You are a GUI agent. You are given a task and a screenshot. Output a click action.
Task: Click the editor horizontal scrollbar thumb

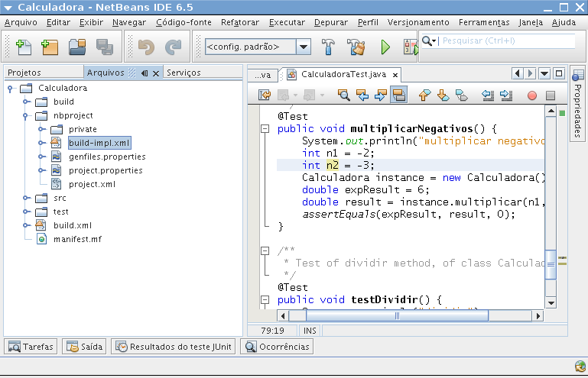(397, 316)
